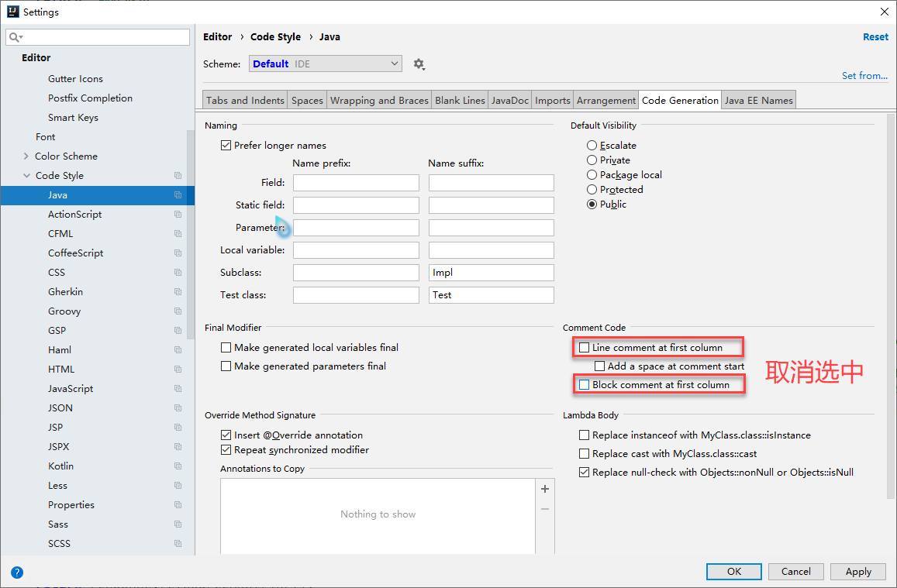The height and width of the screenshot is (588, 897).
Task: Toggle Replace null-check with Objects::nonNull
Action: pos(584,473)
